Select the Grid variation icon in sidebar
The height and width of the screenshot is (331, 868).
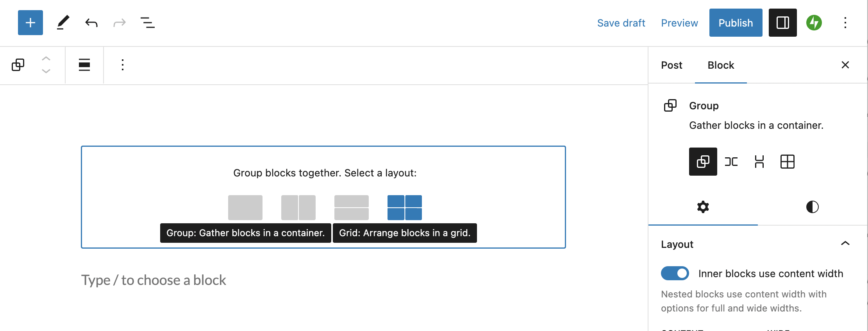point(788,162)
